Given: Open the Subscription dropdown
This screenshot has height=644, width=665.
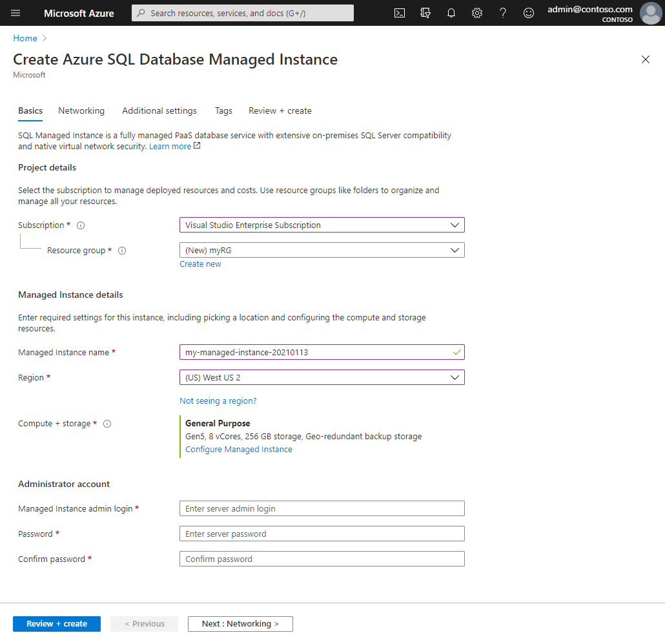Looking at the screenshot, I should 322,225.
